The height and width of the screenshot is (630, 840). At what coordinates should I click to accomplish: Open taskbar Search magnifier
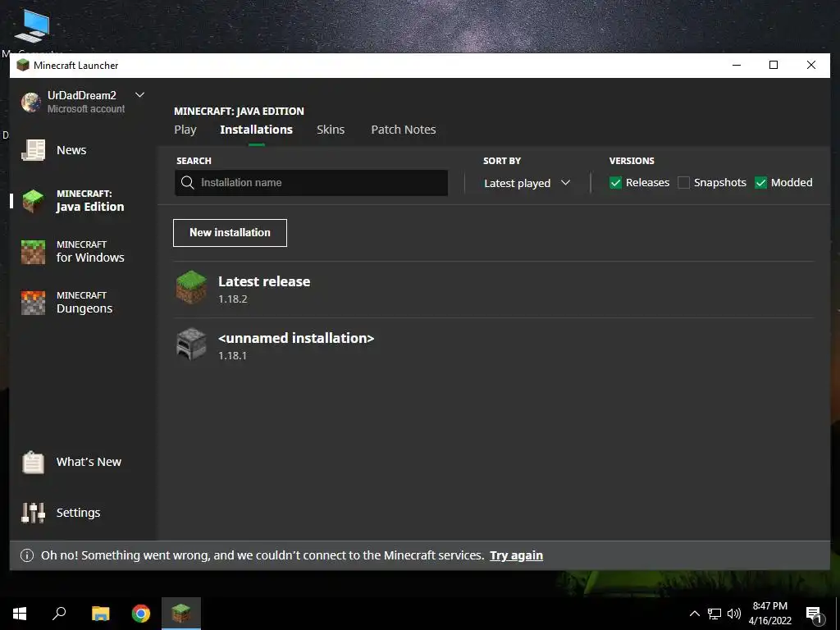tap(59, 614)
